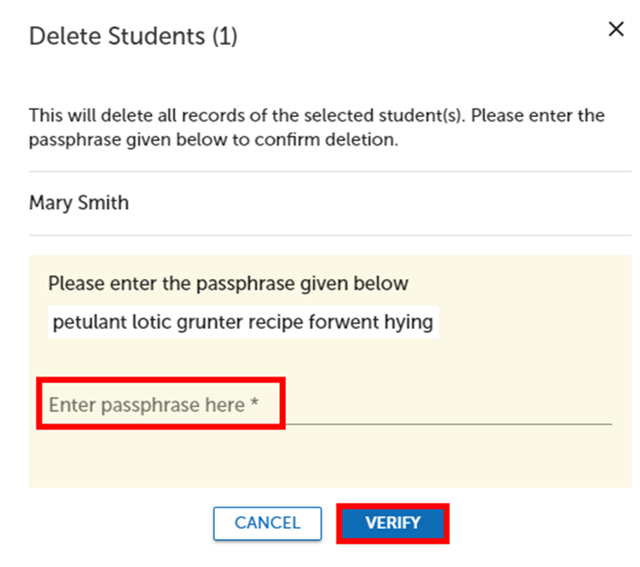Click the word "petulant" in the passphrase

(x=86, y=322)
